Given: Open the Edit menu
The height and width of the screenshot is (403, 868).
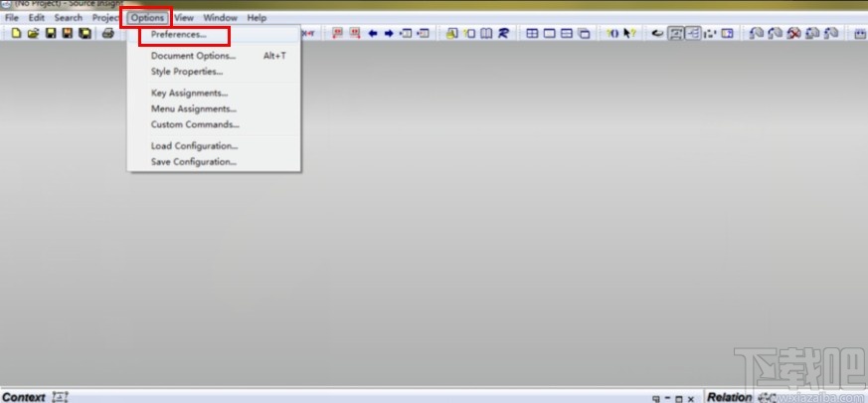Looking at the screenshot, I should coord(37,18).
